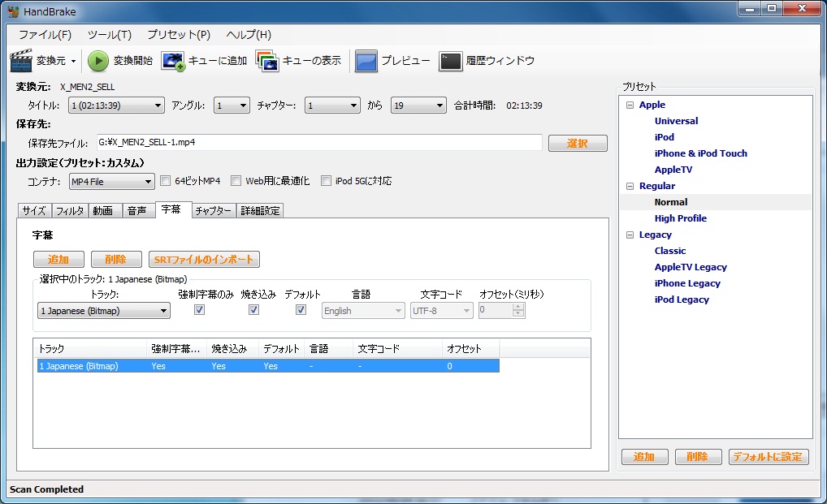Open the chapter end dropdown showing 19
The image size is (827, 504).
coord(418,106)
